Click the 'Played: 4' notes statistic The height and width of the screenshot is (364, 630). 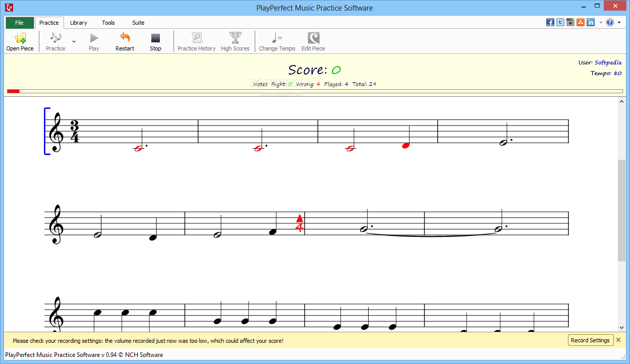tap(336, 84)
